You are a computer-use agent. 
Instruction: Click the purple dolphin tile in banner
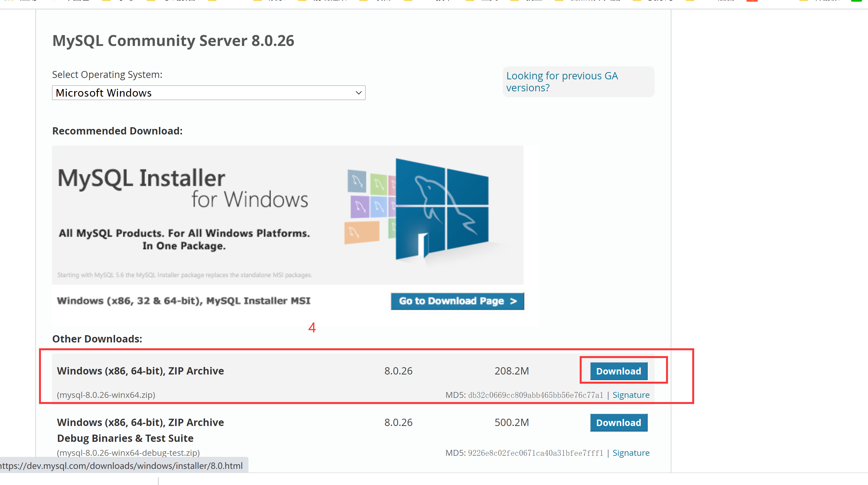(x=360, y=207)
